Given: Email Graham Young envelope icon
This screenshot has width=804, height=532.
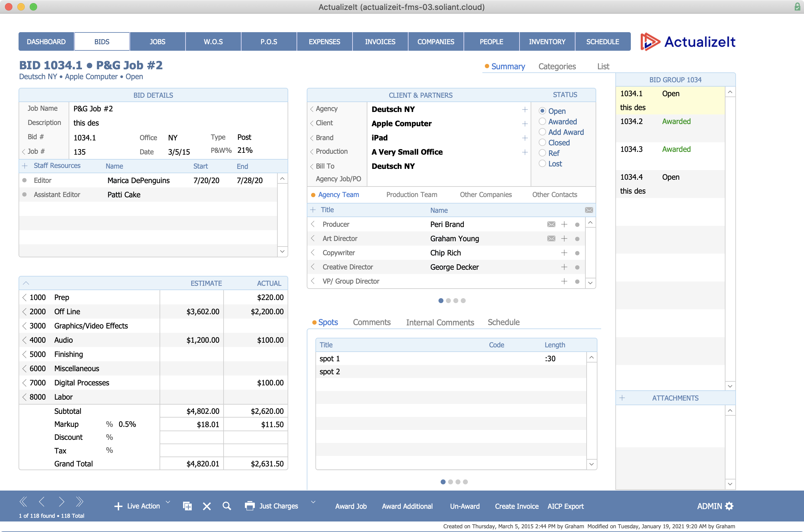Looking at the screenshot, I should (551, 238).
